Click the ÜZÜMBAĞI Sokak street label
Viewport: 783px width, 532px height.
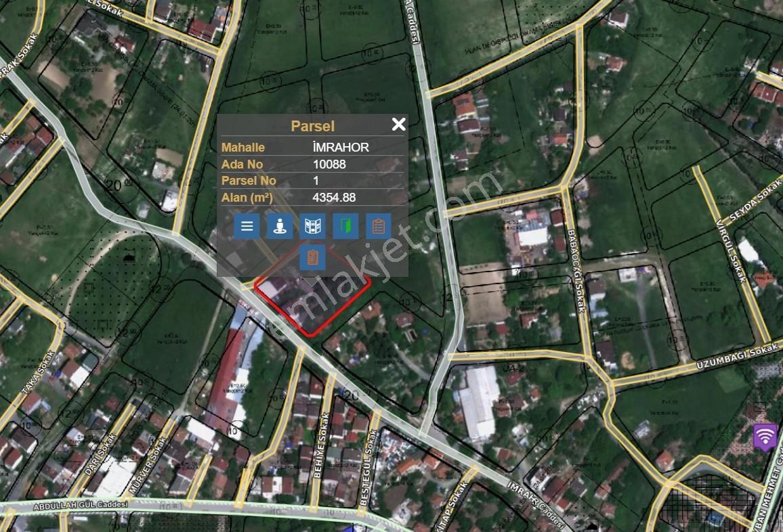[738, 355]
